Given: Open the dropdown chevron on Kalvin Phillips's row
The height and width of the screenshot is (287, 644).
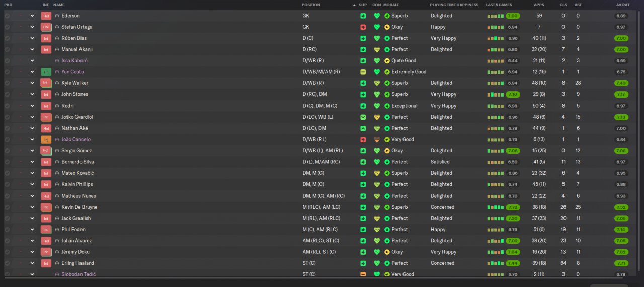Looking at the screenshot, I should coord(32,184).
